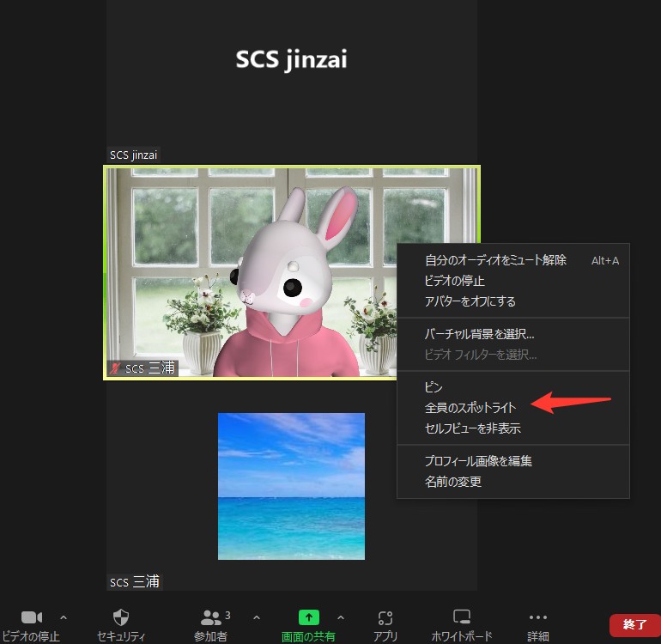This screenshot has width=661, height=644.
Task: Click the muted microphone icon on SCS 三浦 video
Action: click(115, 368)
